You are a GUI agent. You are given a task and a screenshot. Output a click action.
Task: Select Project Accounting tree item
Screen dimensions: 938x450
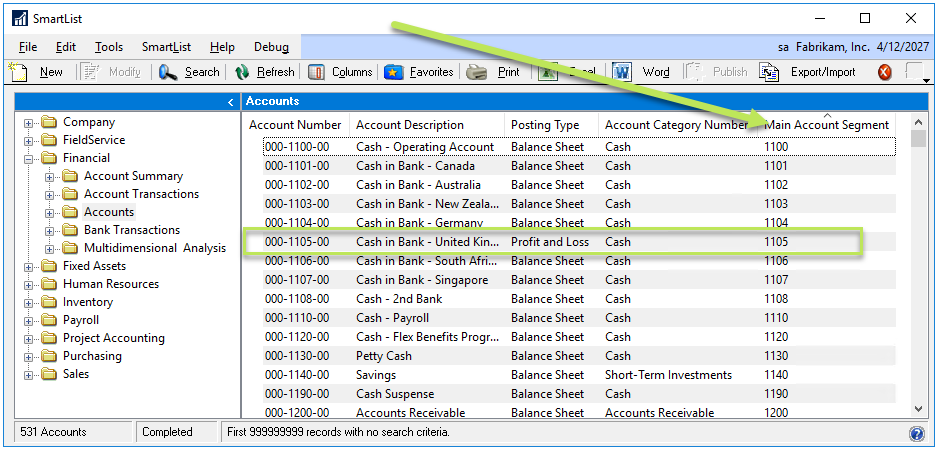point(114,338)
